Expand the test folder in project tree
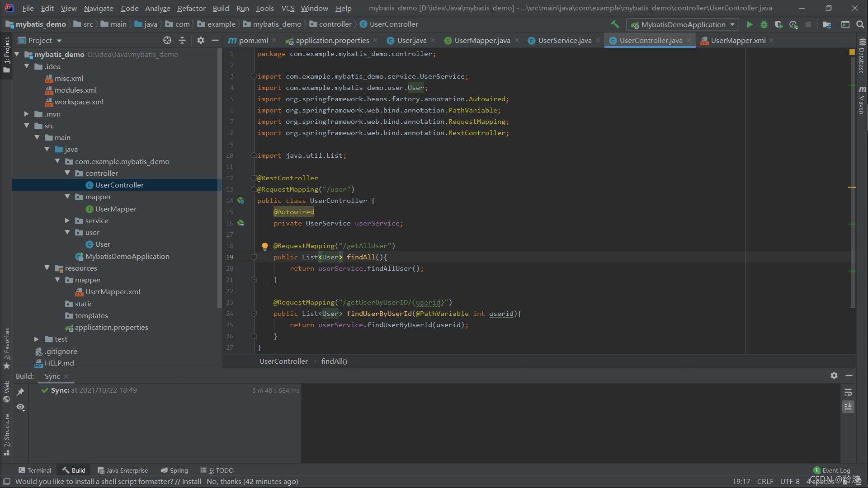This screenshot has height=488, width=868. click(37, 339)
